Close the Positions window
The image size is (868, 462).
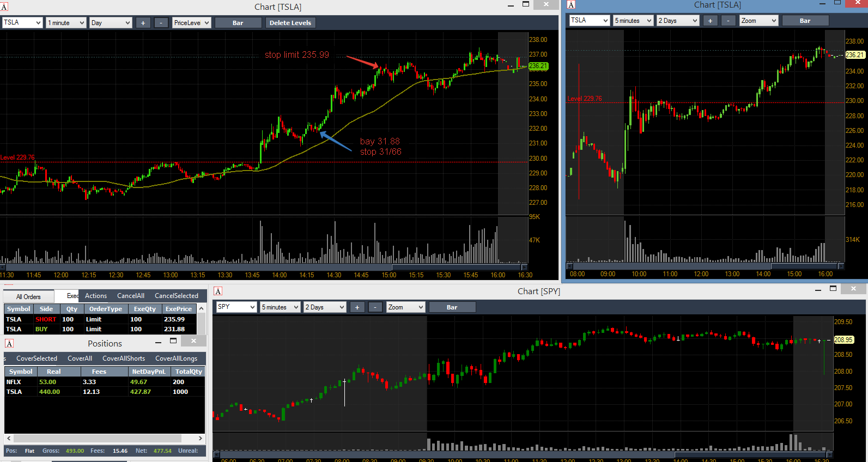(x=193, y=341)
